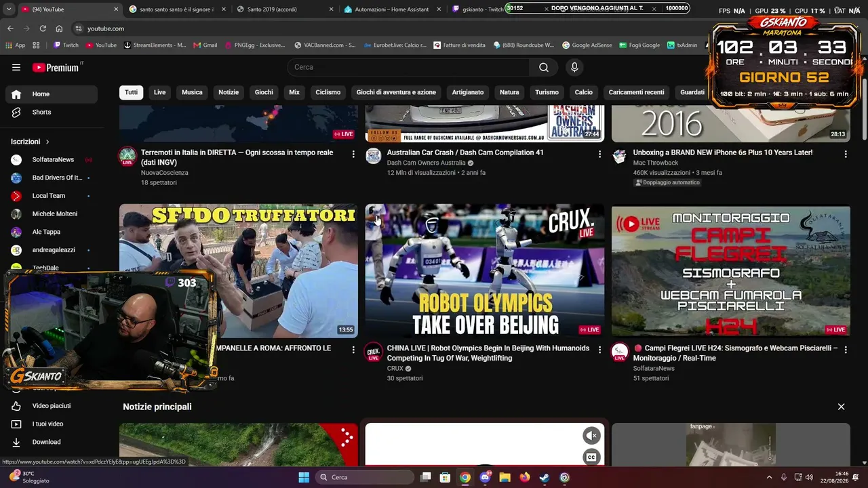Click the SolfataraNews avatar beside the Campi Flegrei title
The height and width of the screenshot is (488, 868).
620,352
